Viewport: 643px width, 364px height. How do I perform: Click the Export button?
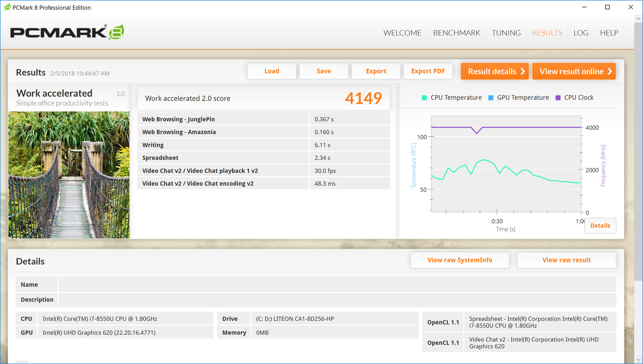point(376,71)
